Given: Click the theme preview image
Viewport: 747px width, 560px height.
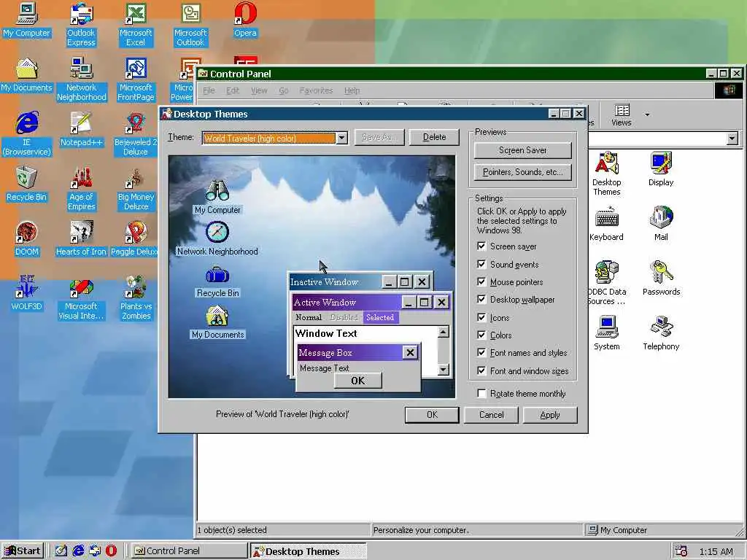Looking at the screenshot, I should point(312,276).
